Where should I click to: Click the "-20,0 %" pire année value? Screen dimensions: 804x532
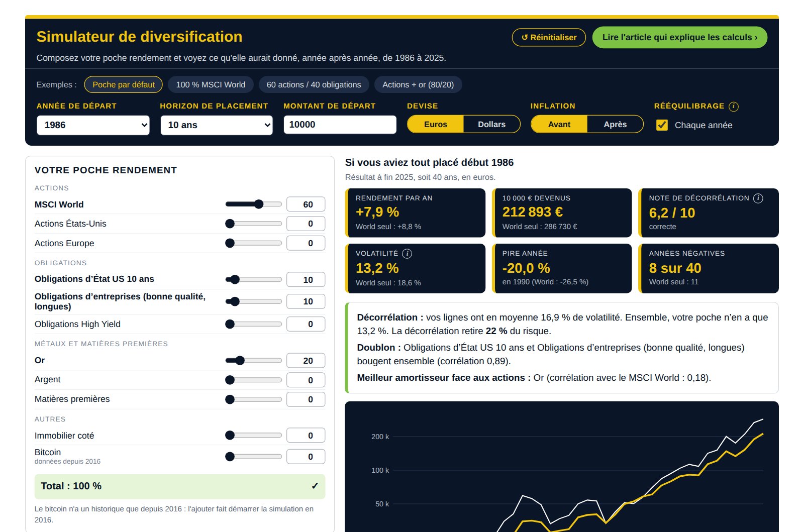526,268
